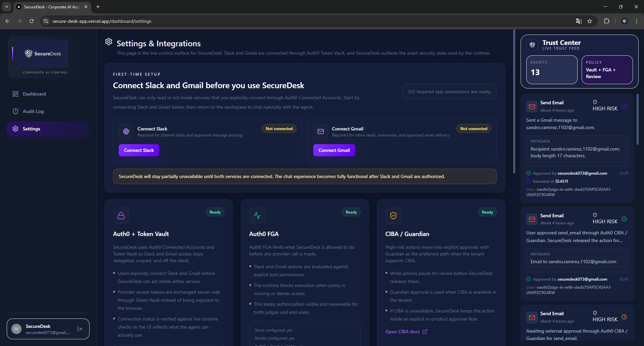
Task: Open the Audit Log sidebar item
Action: coord(48,111)
